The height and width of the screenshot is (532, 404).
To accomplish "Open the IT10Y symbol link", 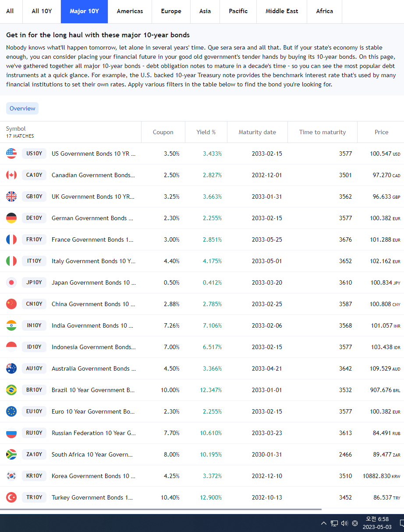I will click(x=34, y=261).
